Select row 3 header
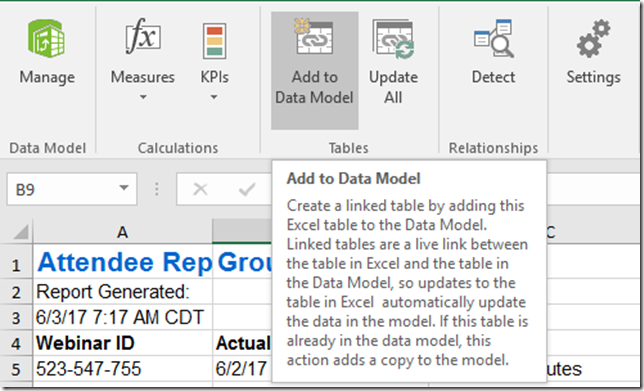Image resolution: width=644 pixels, height=391 pixels. point(16,317)
